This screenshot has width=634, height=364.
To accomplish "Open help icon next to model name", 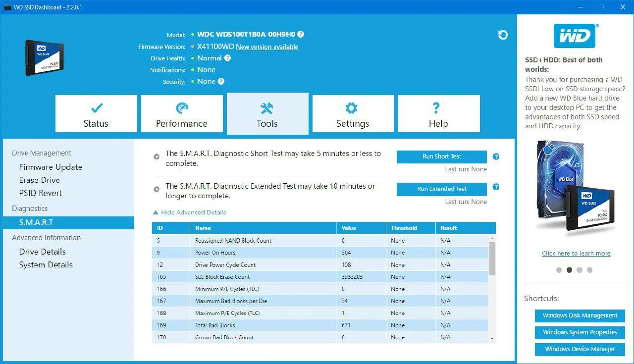I will pos(301,35).
